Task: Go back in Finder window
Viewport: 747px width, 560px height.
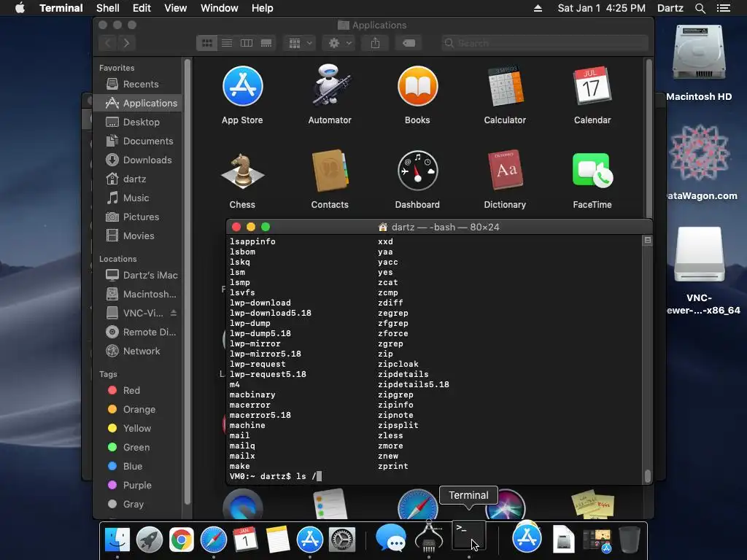Action: (x=108, y=43)
